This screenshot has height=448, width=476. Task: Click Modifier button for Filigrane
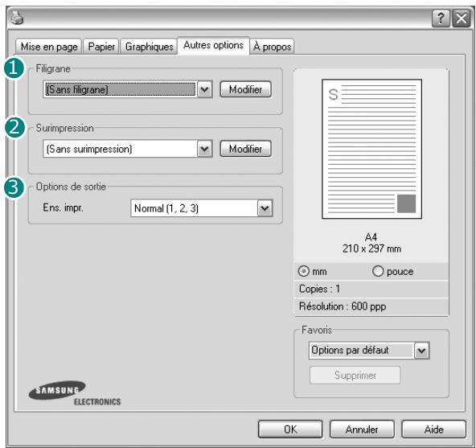tap(245, 89)
